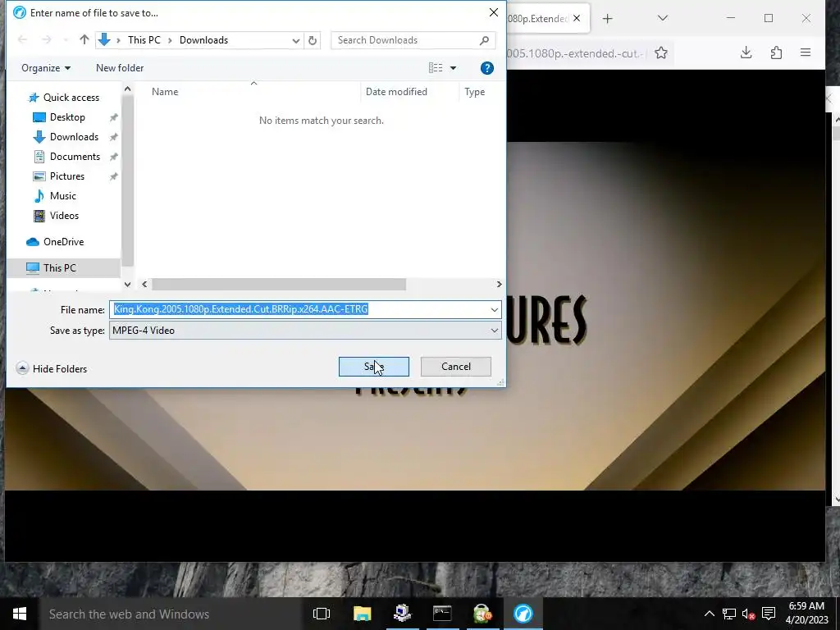Open the Help icon in the save dialog
This screenshot has width=840, height=630.
pos(487,68)
